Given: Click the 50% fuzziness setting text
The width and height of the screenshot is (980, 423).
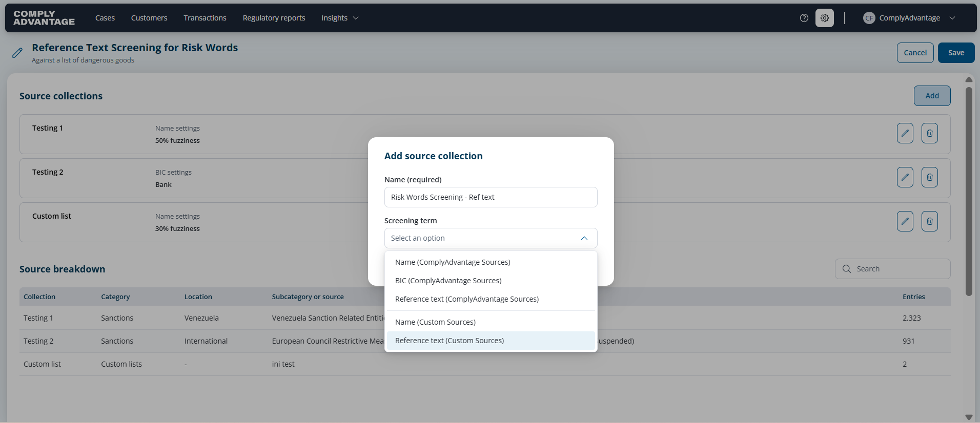Looking at the screenshot, I should click(x=178, y=140).
